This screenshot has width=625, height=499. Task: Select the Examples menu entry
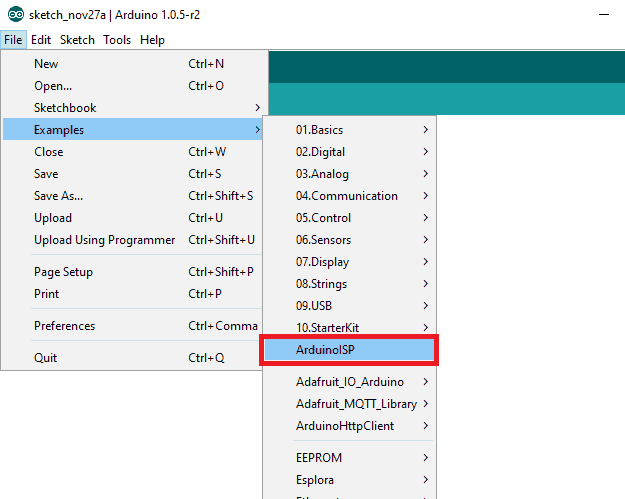click(132, 130)
